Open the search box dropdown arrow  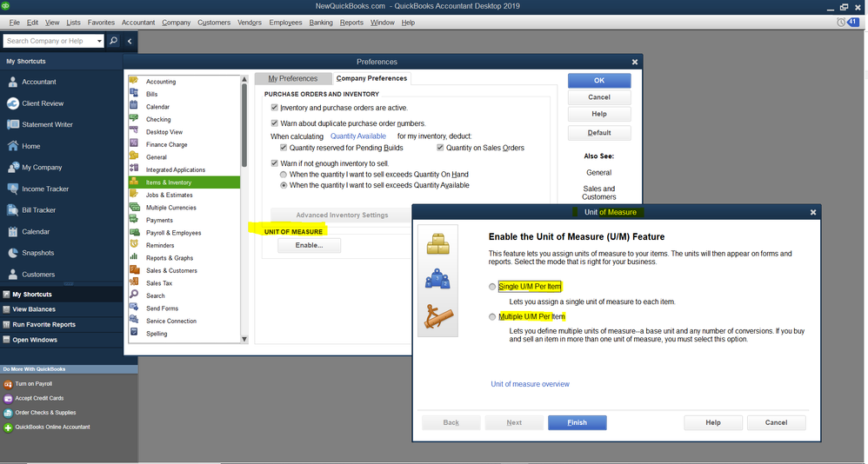[99, 41]
